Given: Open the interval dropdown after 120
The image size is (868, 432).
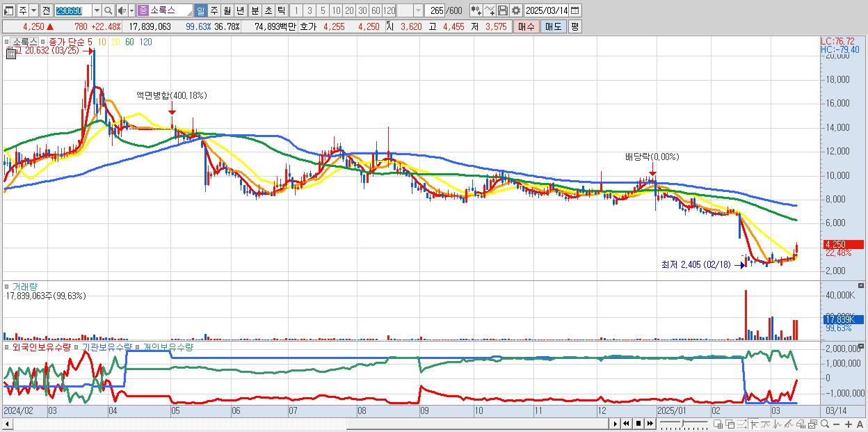Looking at the screenshot, I should pos(418,10).
